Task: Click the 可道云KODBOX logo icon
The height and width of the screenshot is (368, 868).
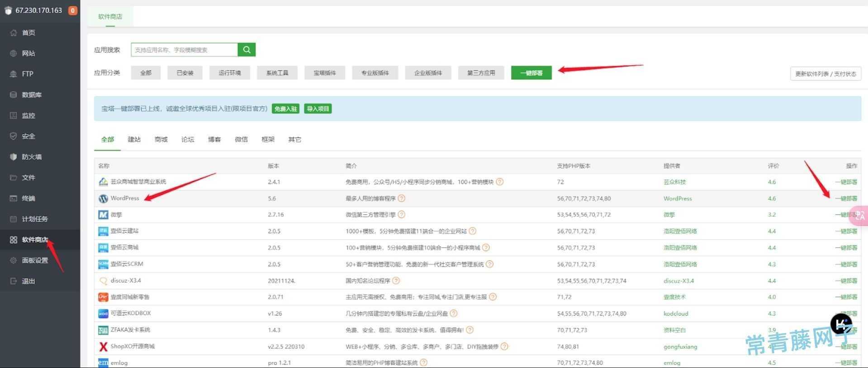Action: click(x=103, y=313)
